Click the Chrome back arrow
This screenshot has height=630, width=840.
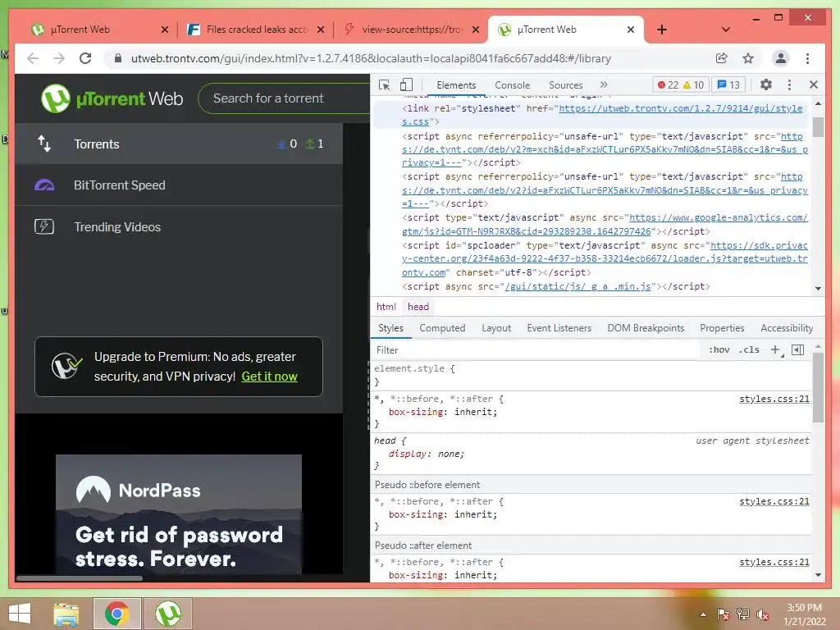point(33,58)
